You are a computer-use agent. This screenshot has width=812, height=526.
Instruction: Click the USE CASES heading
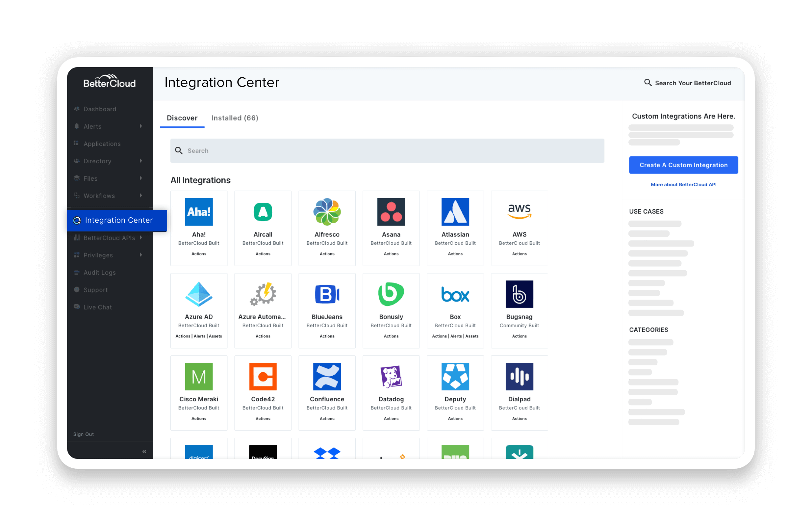pyautogui.click(x=646, y=211)
